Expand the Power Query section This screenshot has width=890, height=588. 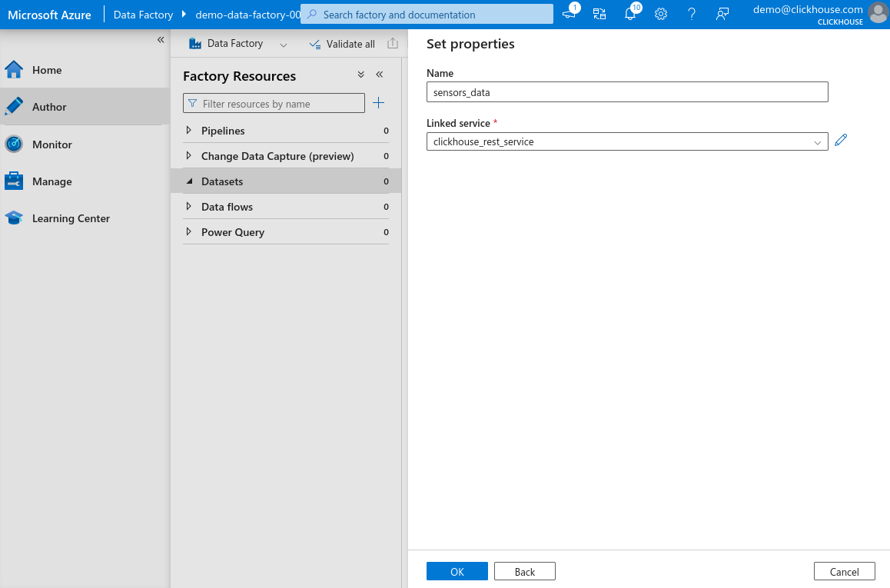point(189,232)
